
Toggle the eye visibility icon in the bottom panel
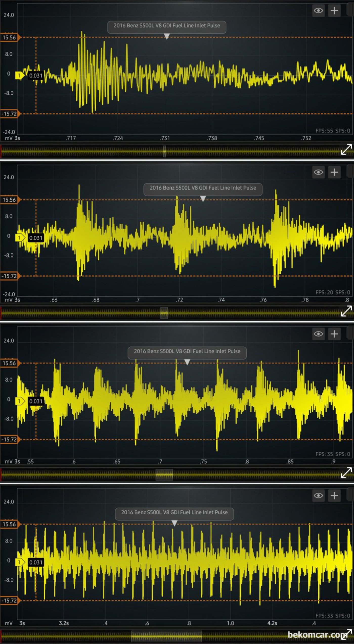(318, 495)
